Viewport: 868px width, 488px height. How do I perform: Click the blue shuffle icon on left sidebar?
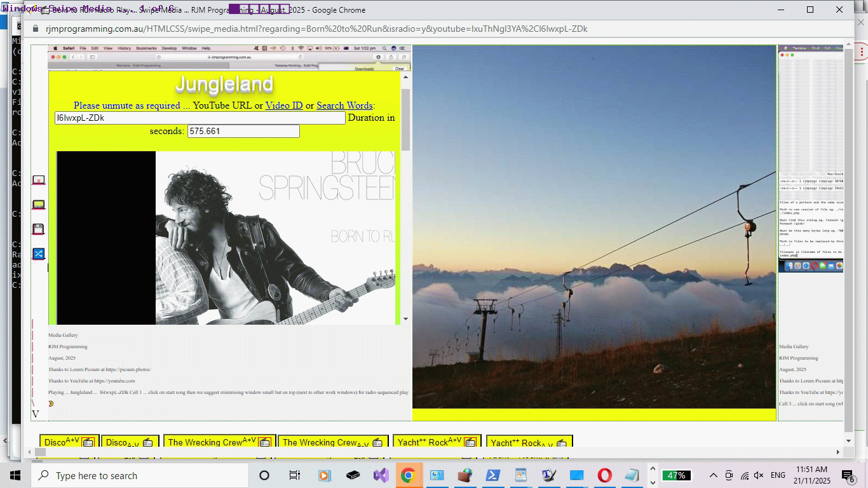click(38, 254)
